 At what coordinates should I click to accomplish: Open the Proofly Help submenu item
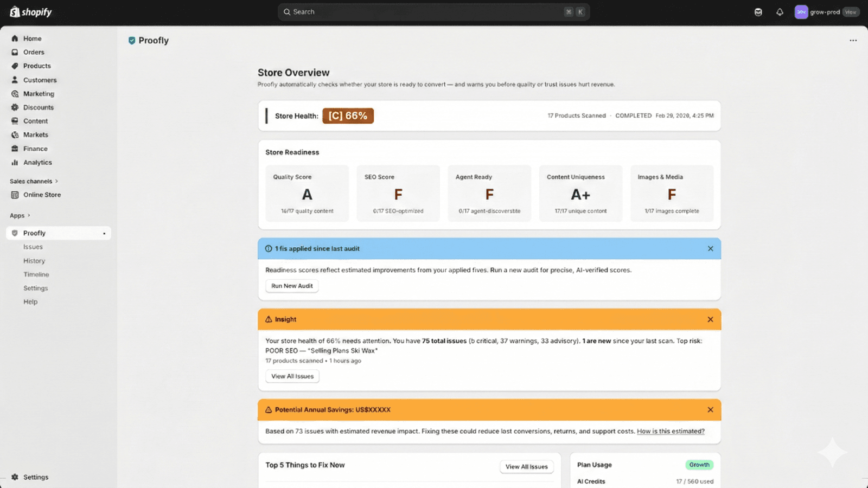[30, 301]
